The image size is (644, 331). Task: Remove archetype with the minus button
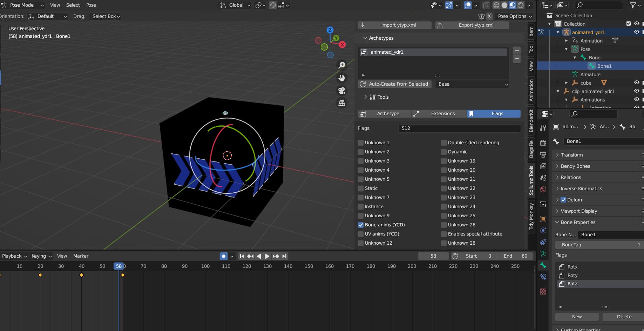[517, 59]
